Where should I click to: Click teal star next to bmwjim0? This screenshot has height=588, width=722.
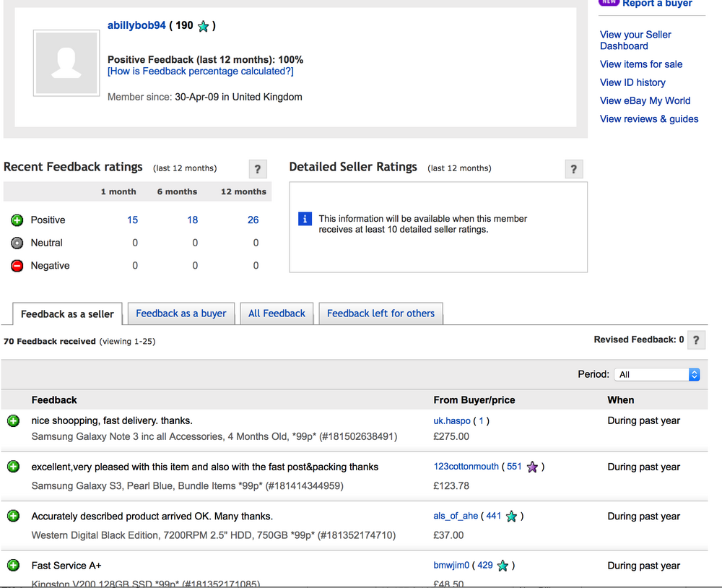503,566
